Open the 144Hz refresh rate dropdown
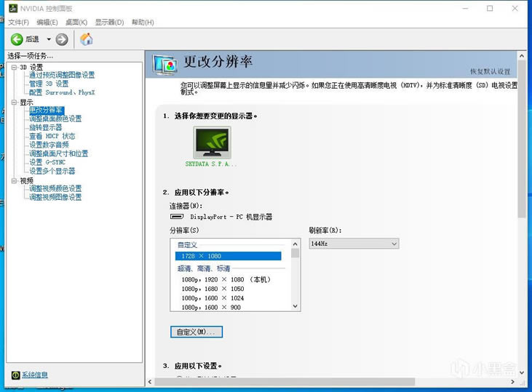This screenshot has height=392, width=532. pyautogui.click(x=354, y=244)
